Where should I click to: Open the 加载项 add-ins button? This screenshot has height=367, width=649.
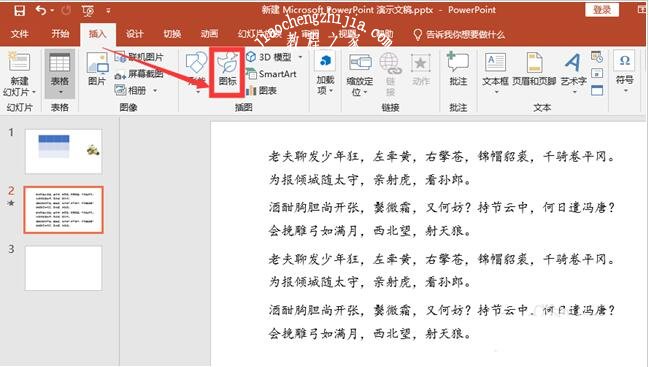(x=325, y=73)
